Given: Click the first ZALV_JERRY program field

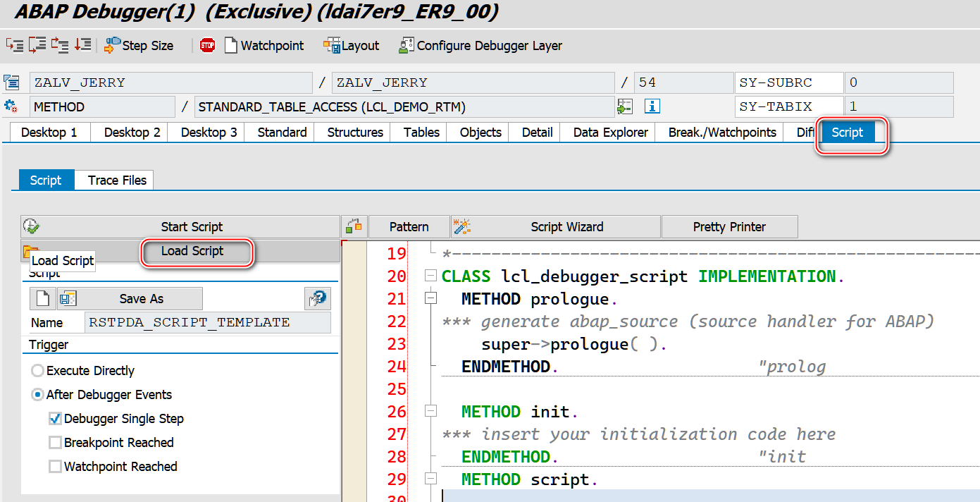Looking at the screenshot, I should (x=171, y=82).
